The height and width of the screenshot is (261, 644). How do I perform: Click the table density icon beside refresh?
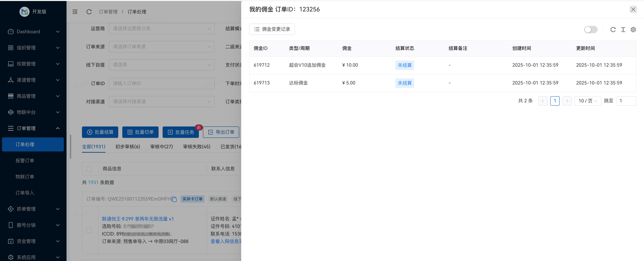point(623,30)
